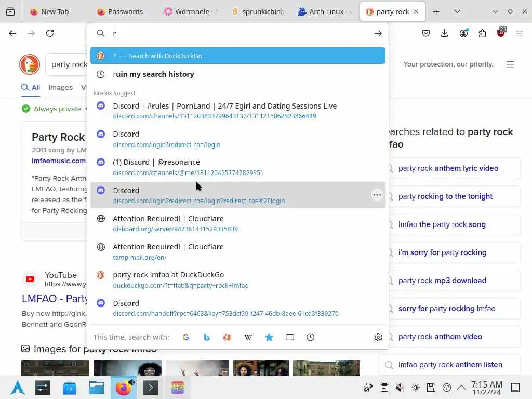Image resolution: width=532 pixels, height=399 pixels.
Task: Go back to previous page
Action: [12, 33]
